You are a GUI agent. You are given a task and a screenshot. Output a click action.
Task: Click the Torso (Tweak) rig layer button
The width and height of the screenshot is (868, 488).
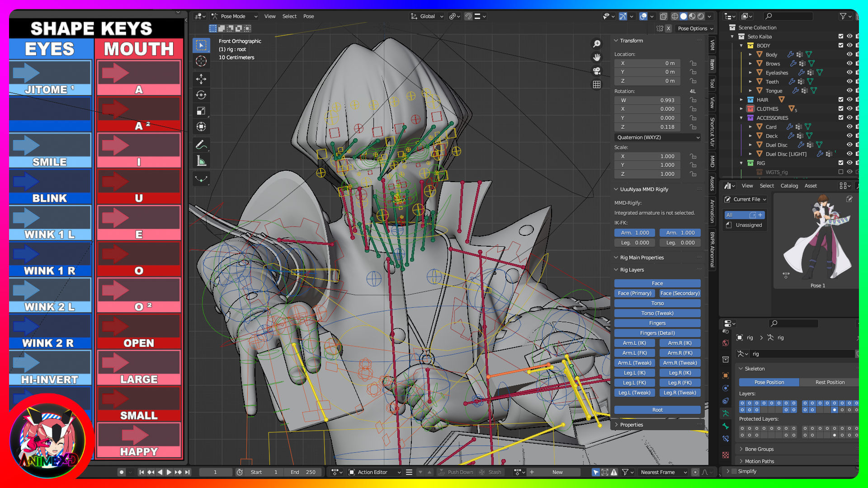point(657,313)
